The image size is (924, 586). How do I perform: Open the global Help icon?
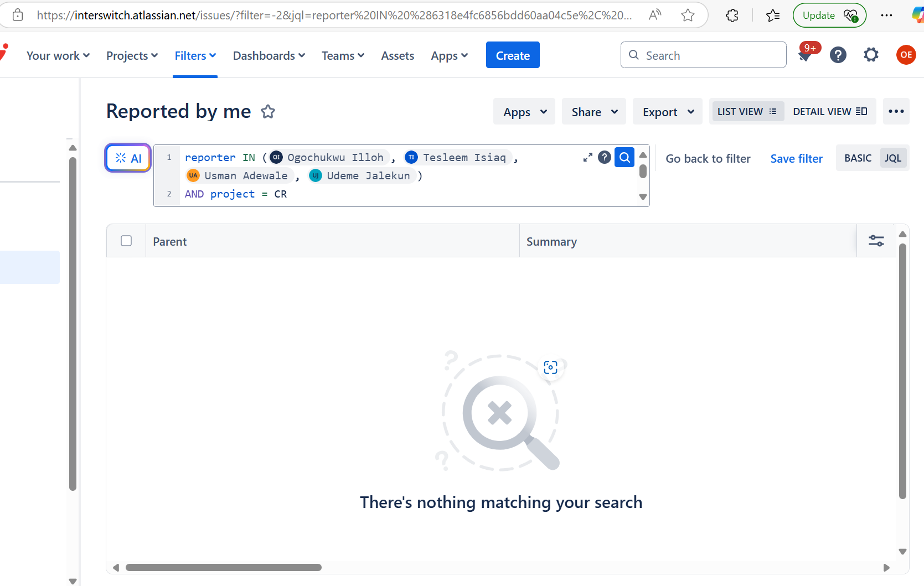pos(838,55)
